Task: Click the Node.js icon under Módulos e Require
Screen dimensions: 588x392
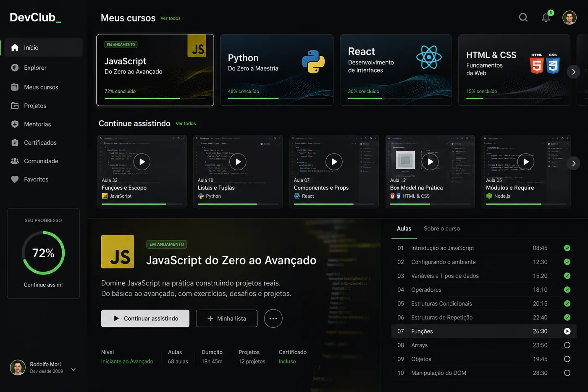Action: pyautogui.click(x=489, y=196)
